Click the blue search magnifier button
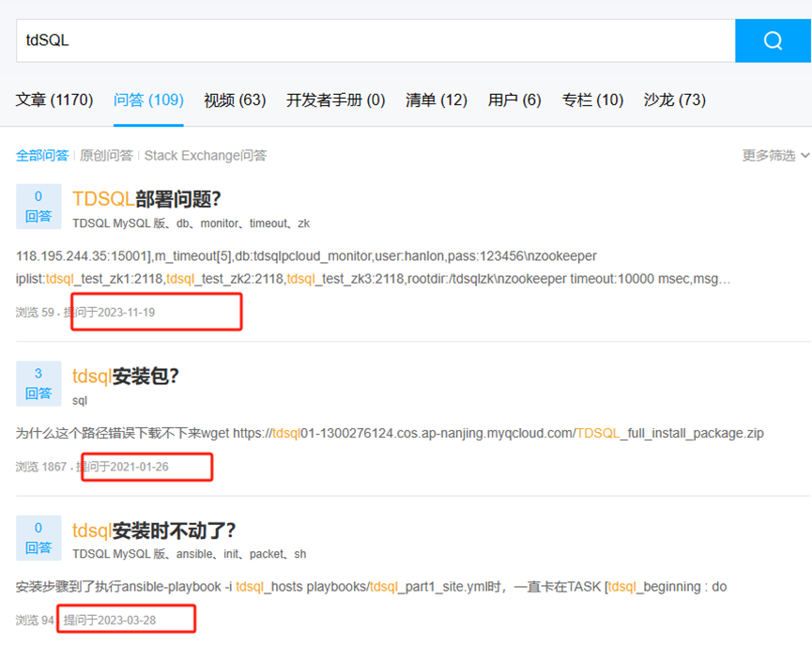 pos(773,40)
